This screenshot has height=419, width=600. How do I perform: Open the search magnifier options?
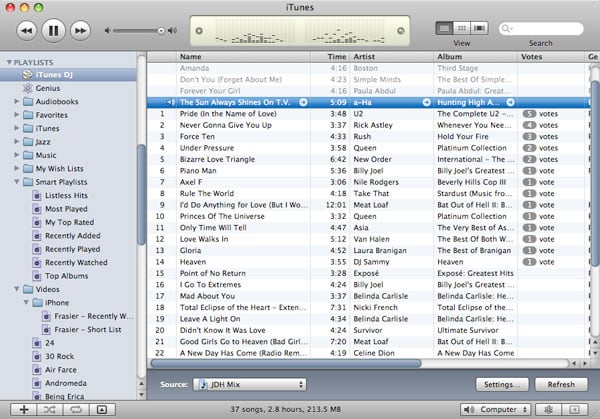[507, 29]
